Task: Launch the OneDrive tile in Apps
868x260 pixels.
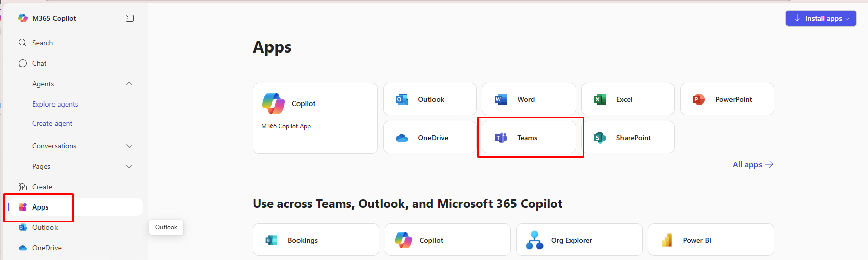Action: point(429,138)
